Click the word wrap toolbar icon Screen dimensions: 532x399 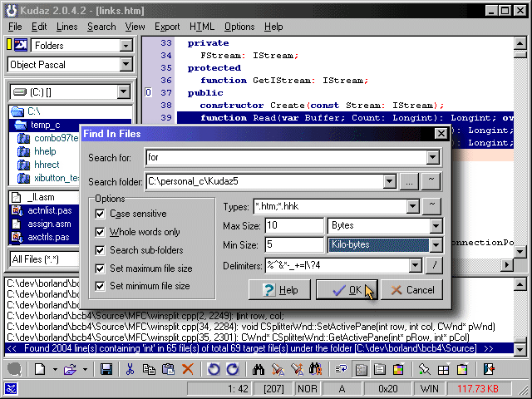coord(341,369)
